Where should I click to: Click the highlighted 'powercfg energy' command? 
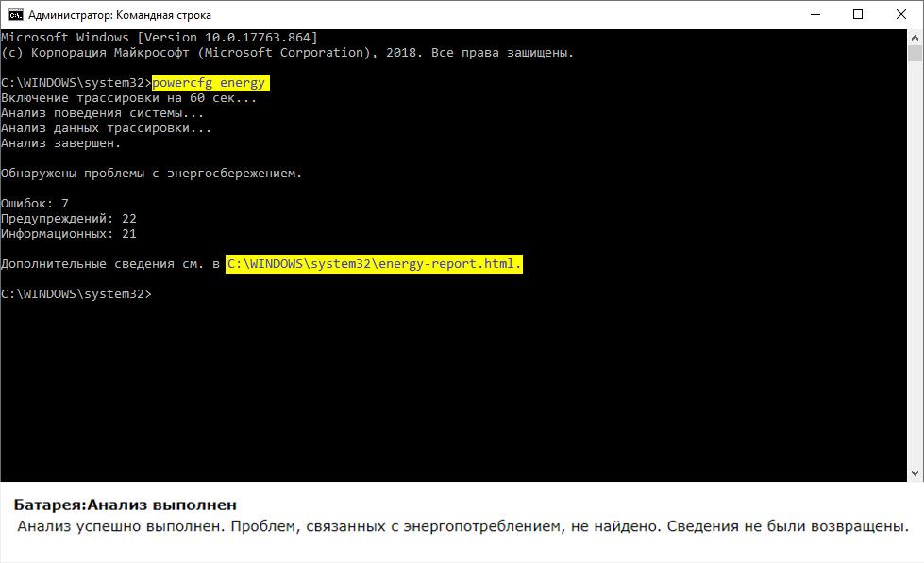click(210, 83)
